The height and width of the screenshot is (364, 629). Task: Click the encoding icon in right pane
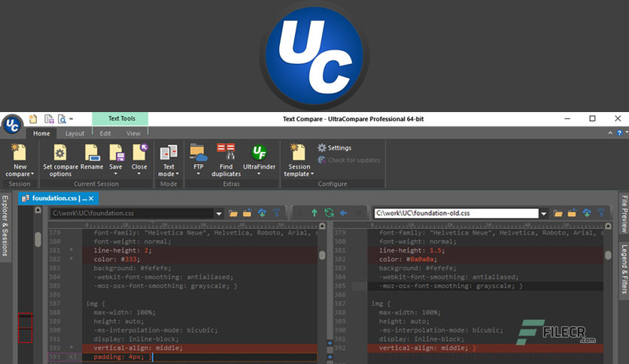tap(601, 214)
